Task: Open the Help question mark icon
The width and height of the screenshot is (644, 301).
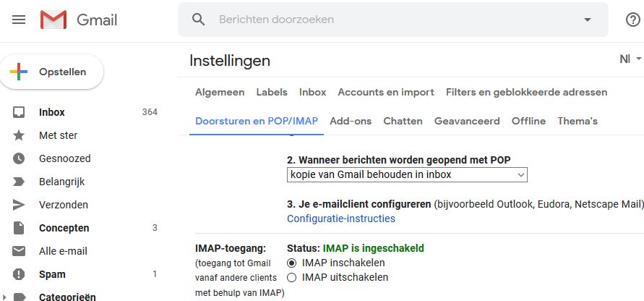Action: point(632,20)
